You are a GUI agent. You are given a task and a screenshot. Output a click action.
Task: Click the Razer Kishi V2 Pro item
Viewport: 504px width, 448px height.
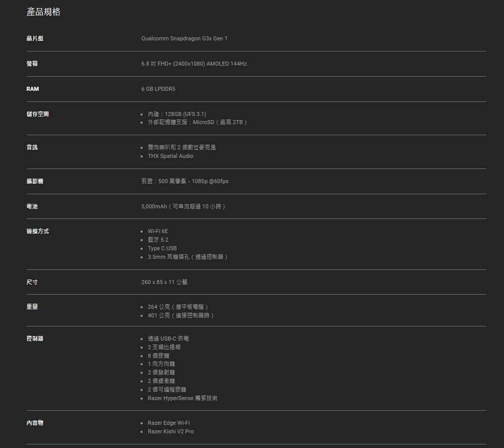(x=170, y=432)
